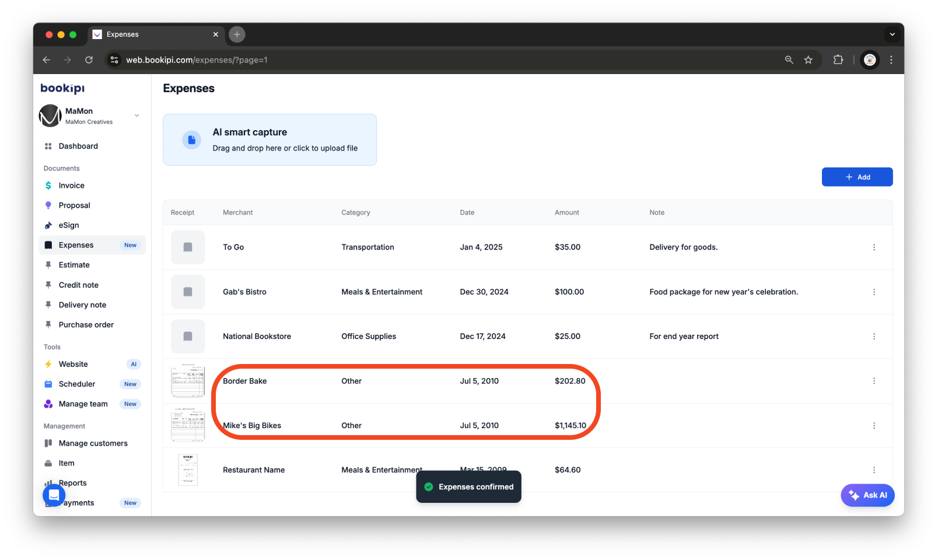
Task: Open the Dashboard menu item
Action: [x=79, y=146]
